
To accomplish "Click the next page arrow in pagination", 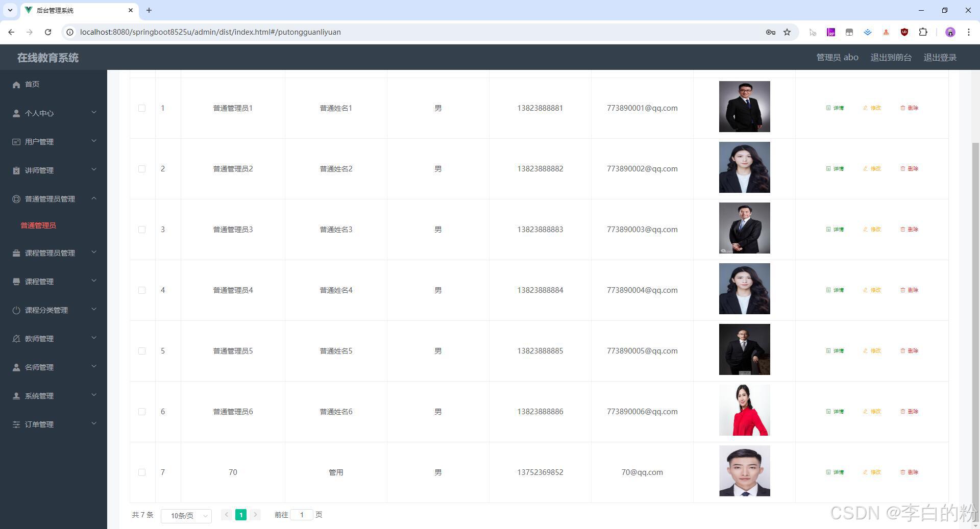I will click(x=255, y=515).
